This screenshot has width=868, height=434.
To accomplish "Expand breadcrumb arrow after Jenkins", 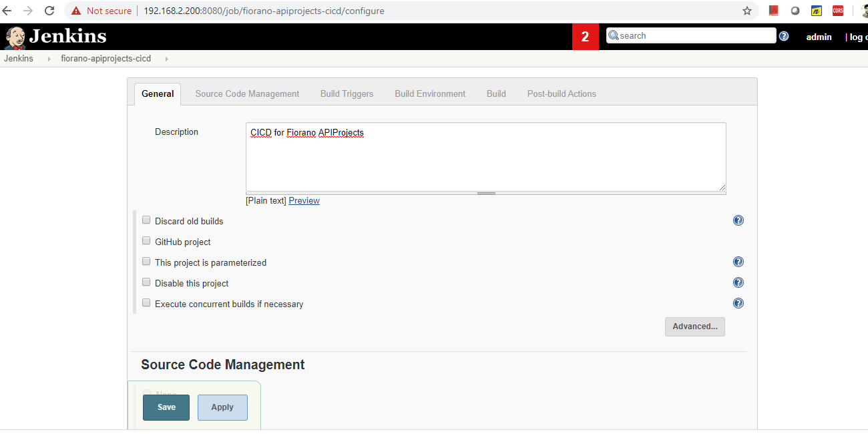I will pyautogui.click(x=49, y=59).
